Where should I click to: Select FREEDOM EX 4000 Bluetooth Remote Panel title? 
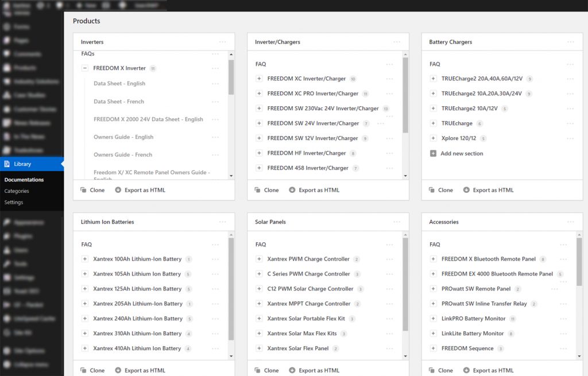(x=497, y=274)
